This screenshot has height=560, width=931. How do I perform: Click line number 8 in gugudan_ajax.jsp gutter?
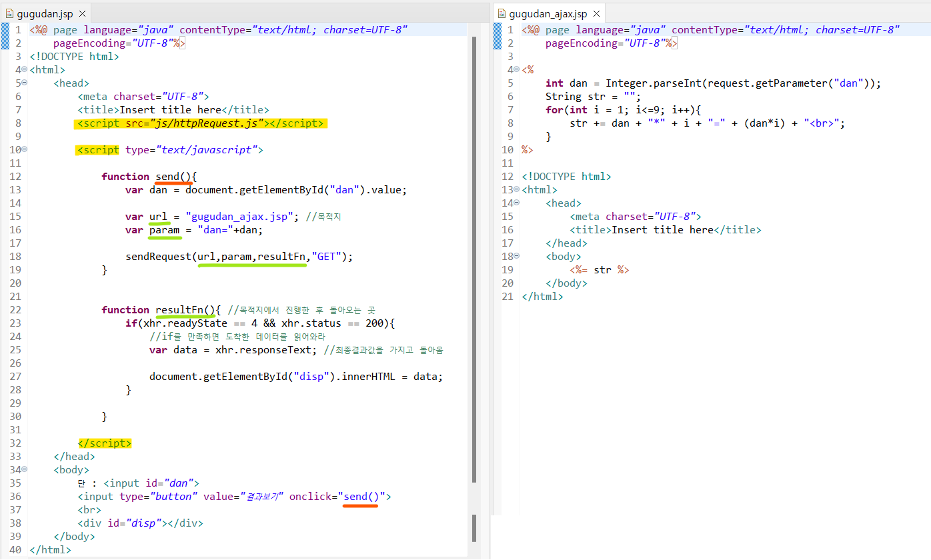coord(510,123)
